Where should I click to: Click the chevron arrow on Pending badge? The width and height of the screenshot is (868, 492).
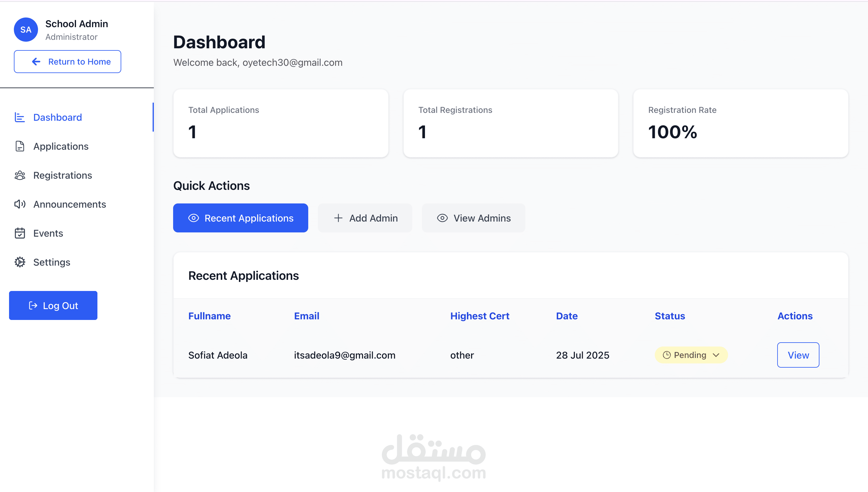pyautogui.click(x=716, y=355)
